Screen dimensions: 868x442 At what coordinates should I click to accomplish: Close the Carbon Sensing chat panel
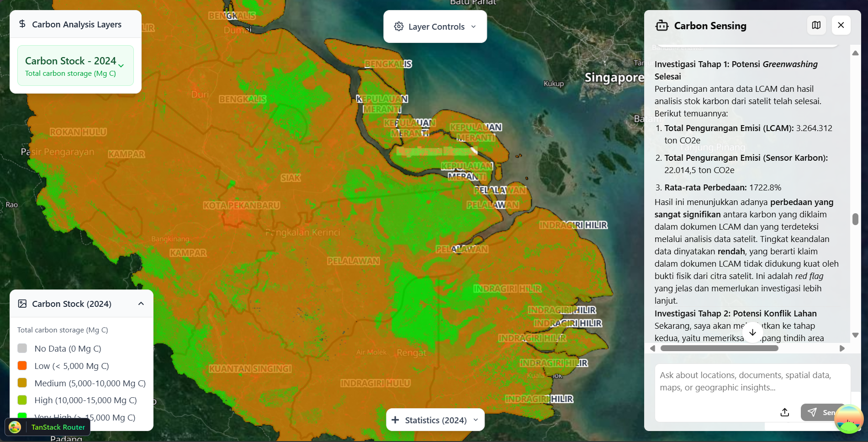click(841, 26)
